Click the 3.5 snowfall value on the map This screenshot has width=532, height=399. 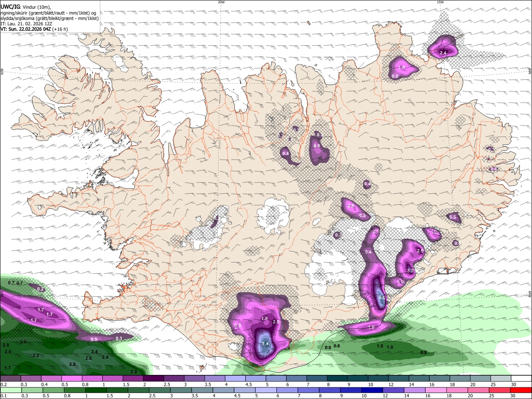(x=410, y=271)
